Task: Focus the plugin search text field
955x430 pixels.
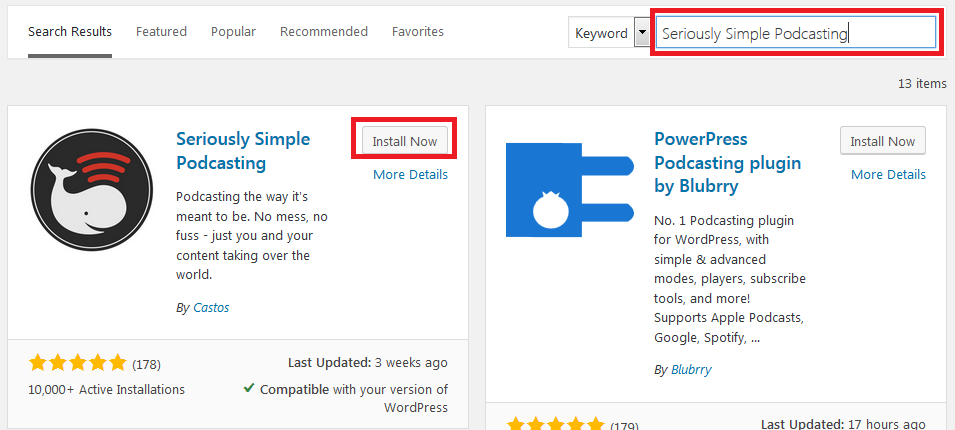Action: (795, 33)
